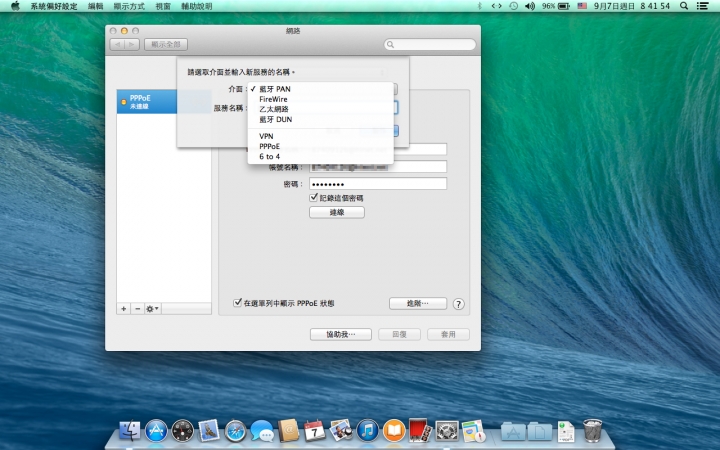Launch iBooks orange book icon in Dock
The width and height of the screenshot is (720, 450).
tap(394, 431)
